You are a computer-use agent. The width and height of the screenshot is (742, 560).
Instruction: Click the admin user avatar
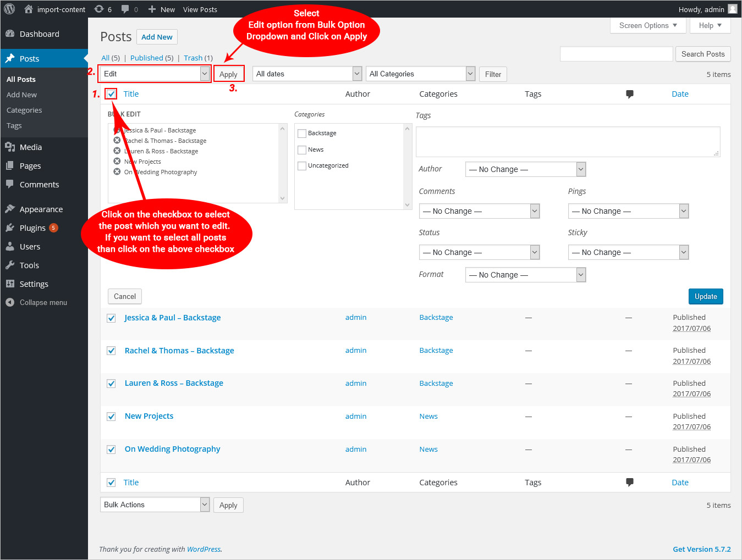coord(732,9)
